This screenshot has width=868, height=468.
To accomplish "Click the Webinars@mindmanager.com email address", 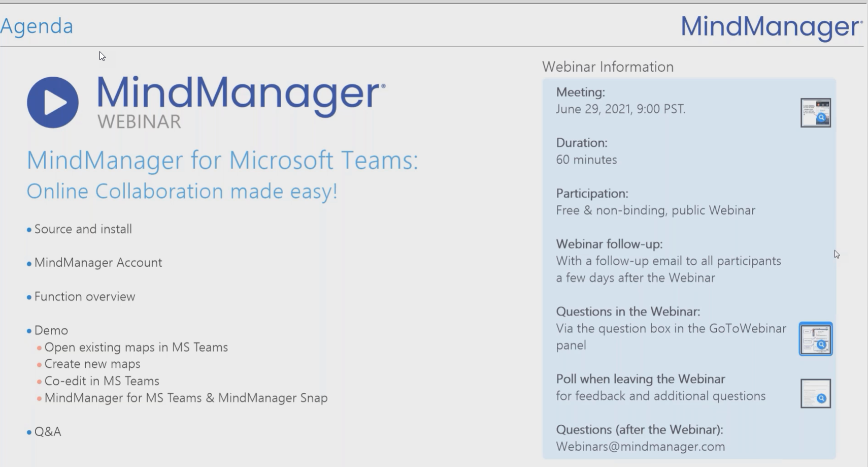I will (x=640, y=447).
